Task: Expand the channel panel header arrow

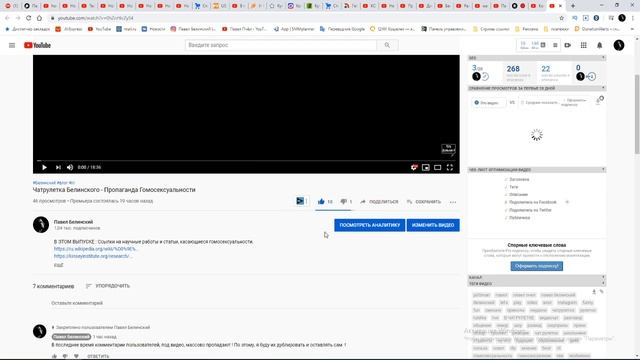Action: (603, 278)
